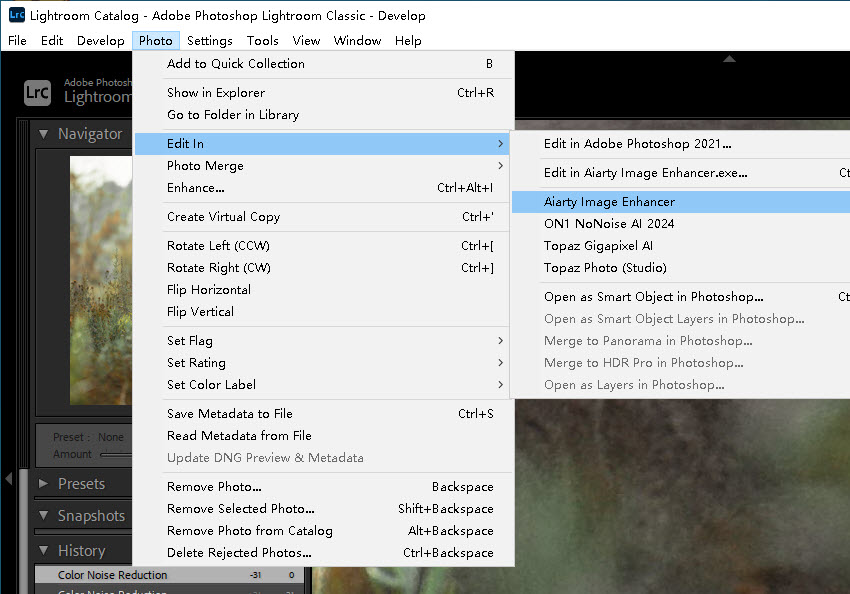This screenshot has width=850, height=594.
Task: Choose Edit in Adobe Photoshop 2021...
Action: pyautogui.click(x=681, y=144)
